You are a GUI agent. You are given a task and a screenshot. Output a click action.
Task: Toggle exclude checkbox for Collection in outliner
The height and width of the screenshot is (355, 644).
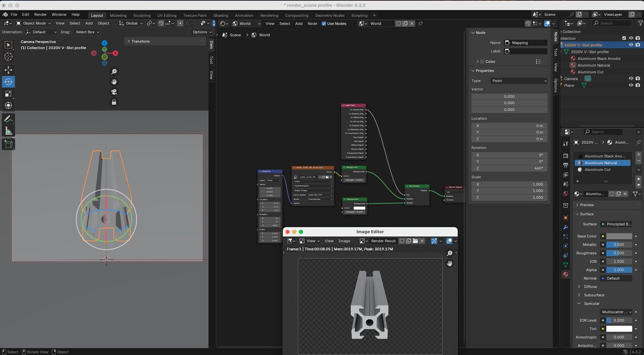(x=624, y=38)
